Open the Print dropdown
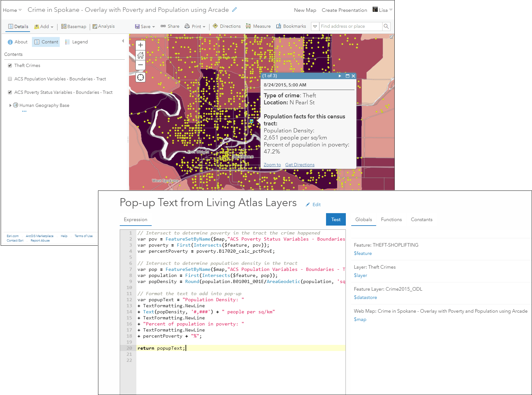The width and height of the screenshot is (532, 395). coord(195,26)
